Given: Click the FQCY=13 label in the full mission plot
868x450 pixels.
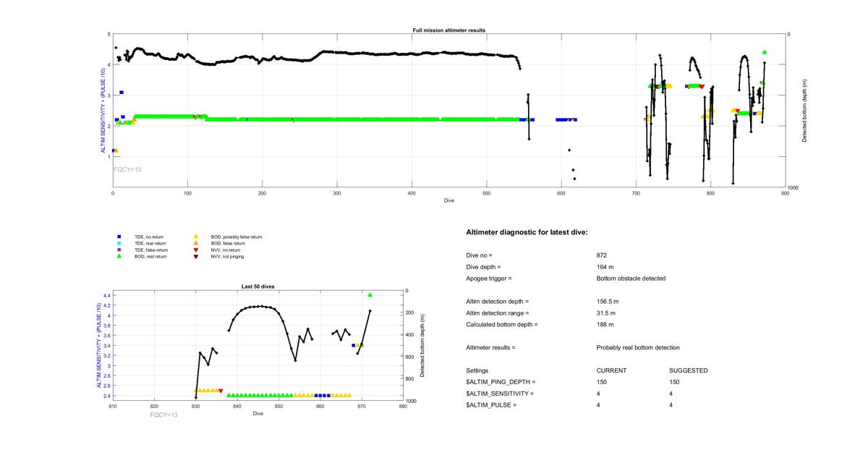Looking at the screenshot, I should point(127,169).
